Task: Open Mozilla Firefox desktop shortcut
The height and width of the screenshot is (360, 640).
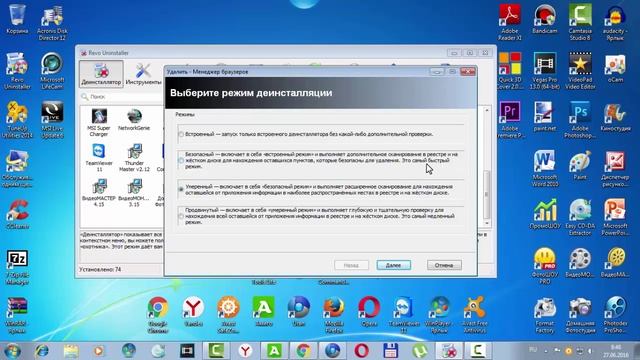Action: click(334, 314)
